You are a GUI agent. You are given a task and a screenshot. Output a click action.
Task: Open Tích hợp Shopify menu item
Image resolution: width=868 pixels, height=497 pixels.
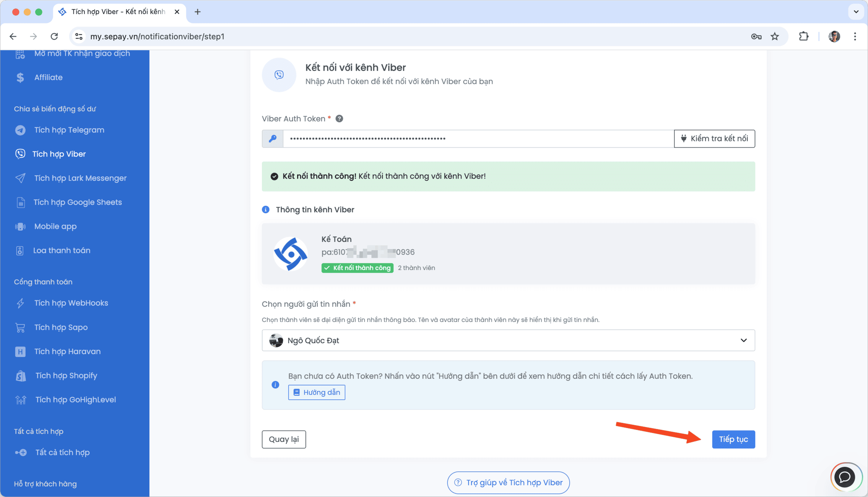(66, 376)
